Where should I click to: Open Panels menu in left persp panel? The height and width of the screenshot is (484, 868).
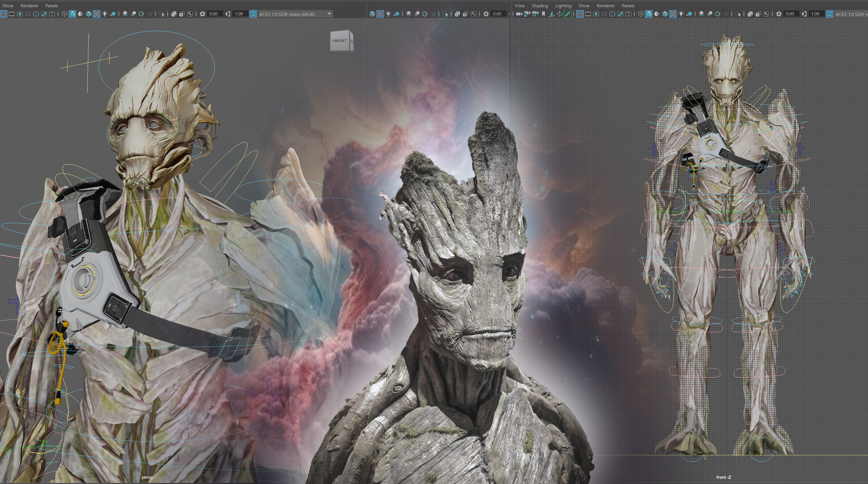pos(52,6)
